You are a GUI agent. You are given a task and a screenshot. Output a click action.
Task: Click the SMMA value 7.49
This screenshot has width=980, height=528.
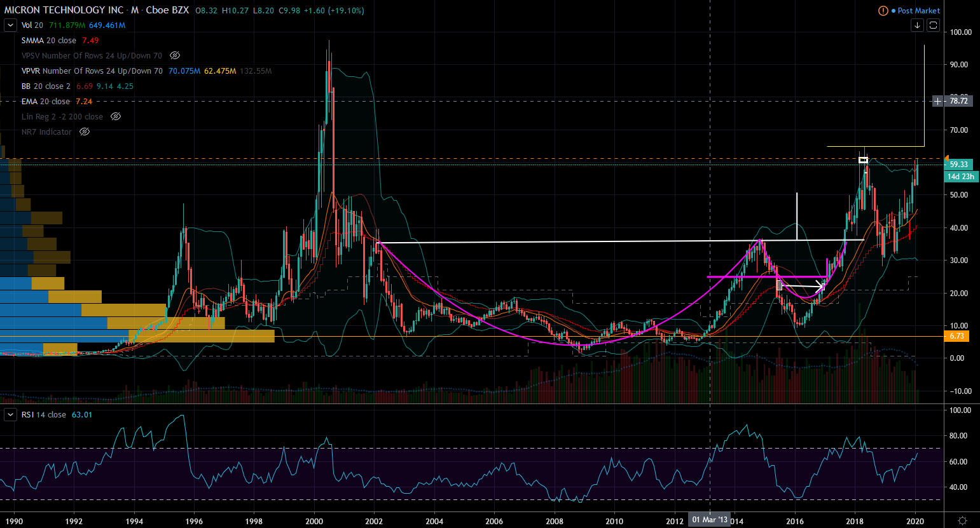pos(90,41)
